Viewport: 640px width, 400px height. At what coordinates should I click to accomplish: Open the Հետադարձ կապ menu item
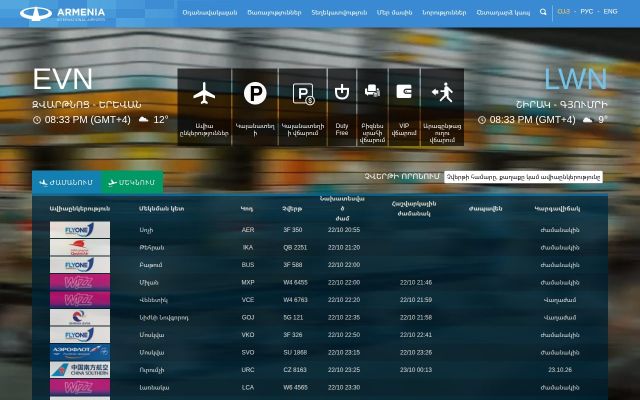503,13
